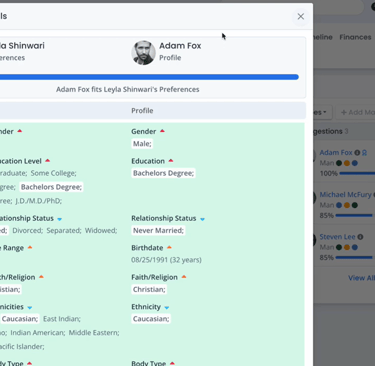Click the red arrow next to Education Level
Screen dimensions: 375x366
coord(48,161)
